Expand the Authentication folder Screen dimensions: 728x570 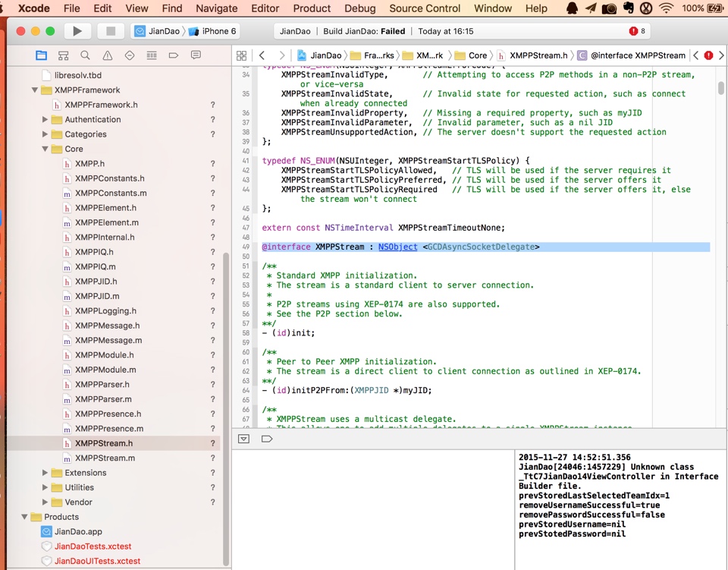point(45,120)
